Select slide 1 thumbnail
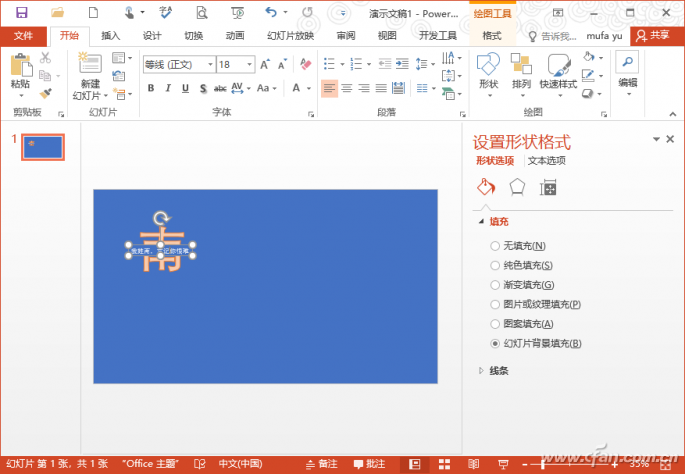 43,147
